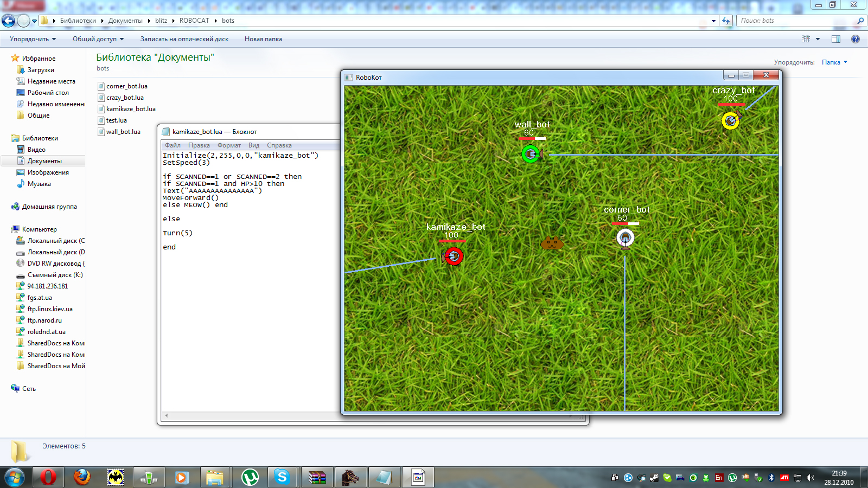This screenshot has width=868, height=488.
Task: Open the Общий доступ dropdown
Action: coord(98,39)
